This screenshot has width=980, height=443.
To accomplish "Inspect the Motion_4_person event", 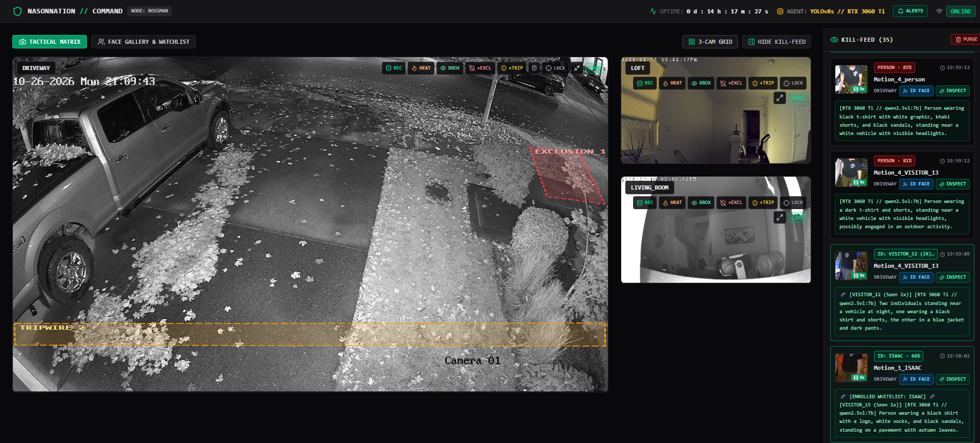I will 953,91.
